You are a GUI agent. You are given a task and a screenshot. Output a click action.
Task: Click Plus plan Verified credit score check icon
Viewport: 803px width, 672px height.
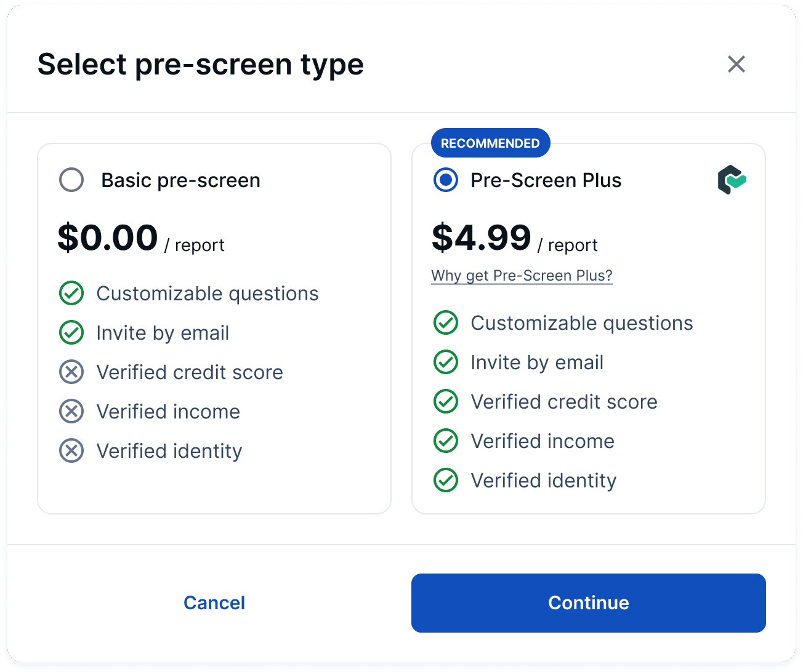click(x=446, y=402)
